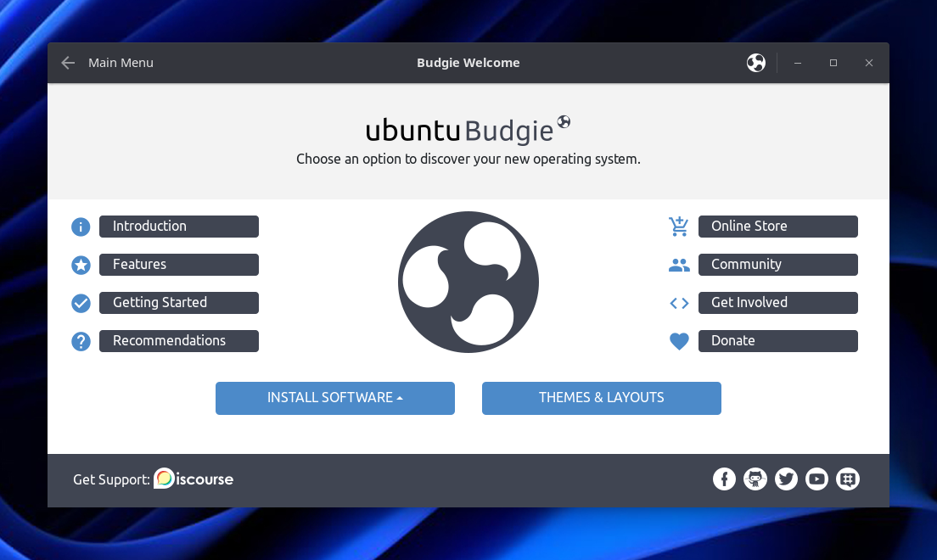
Task: Open the Discourse support link
Action: tap(194, 479)
